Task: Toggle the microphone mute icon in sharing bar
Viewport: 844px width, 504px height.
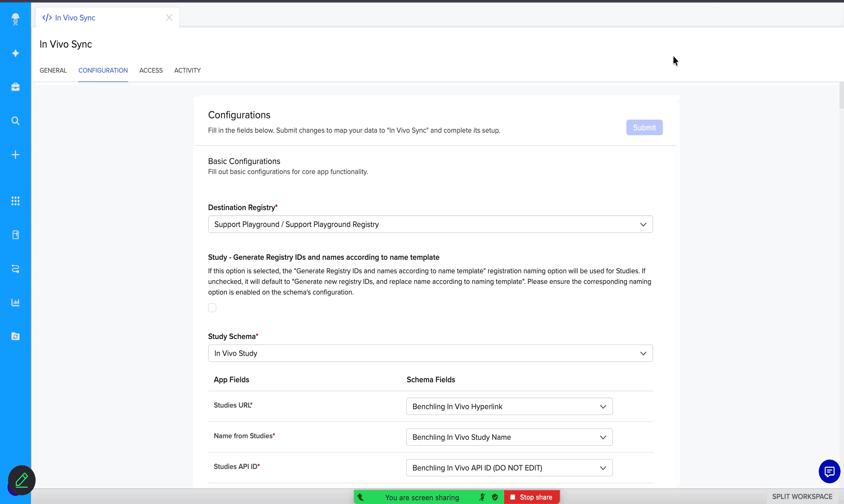Action: click(482, 497)
